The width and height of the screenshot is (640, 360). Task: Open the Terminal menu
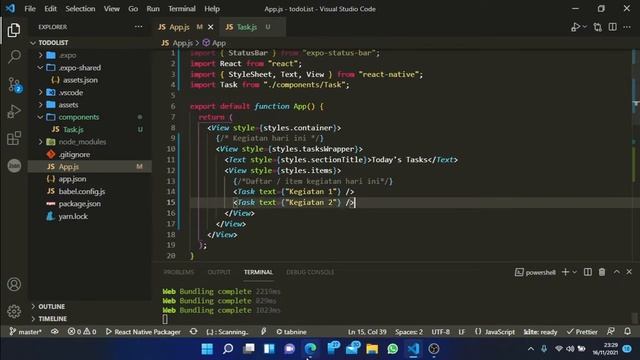click(x=182, y=9)
